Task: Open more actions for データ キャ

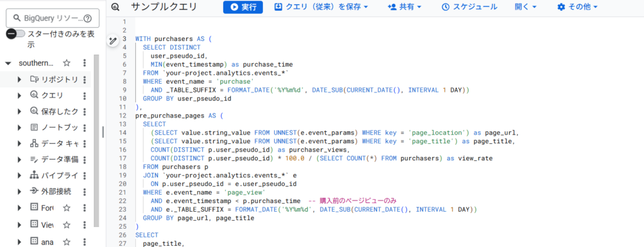Action: click(x=85, y=143)
